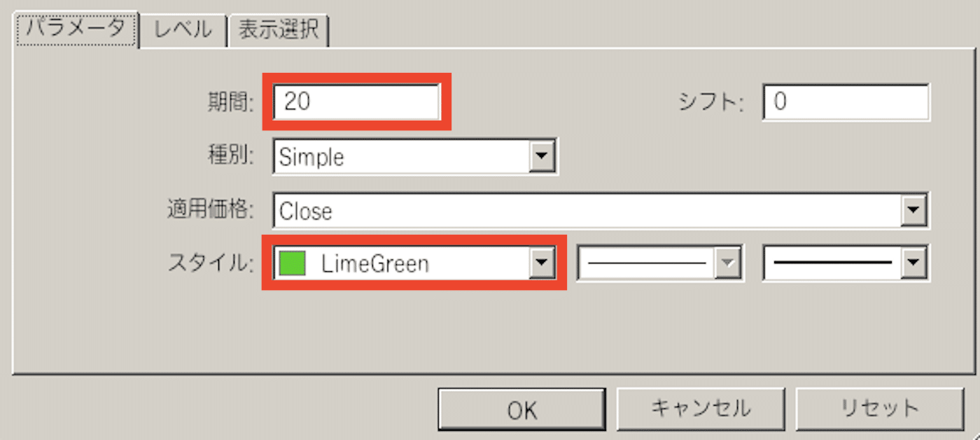Click the LimeGreen color name text
The image size is (980, 440).
pos(375,264)
